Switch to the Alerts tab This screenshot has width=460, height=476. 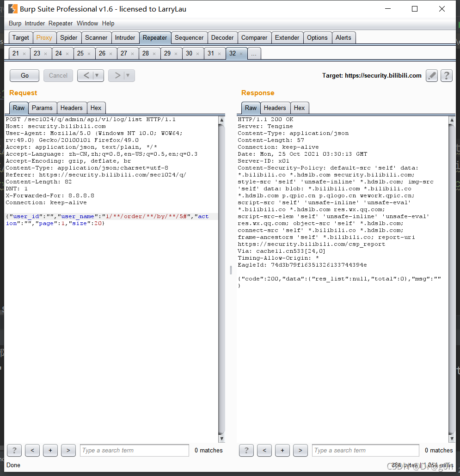click(343, 37)
